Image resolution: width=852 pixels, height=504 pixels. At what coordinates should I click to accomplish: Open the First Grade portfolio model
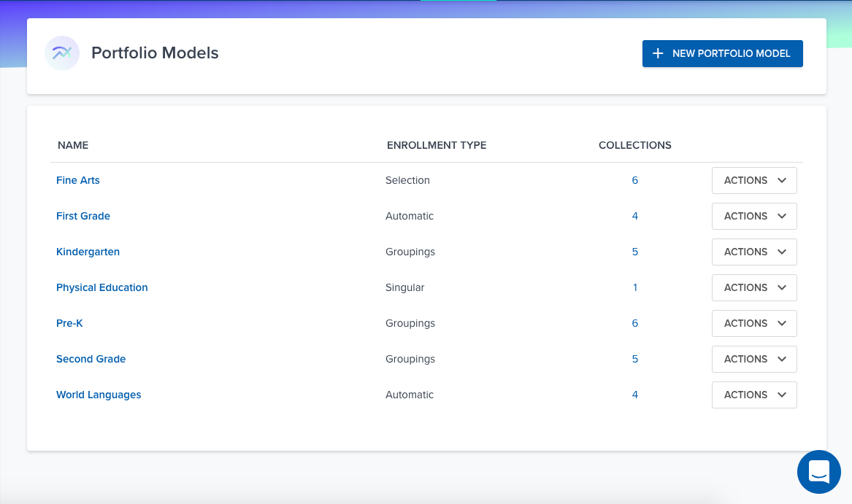(x=83, y=216)
